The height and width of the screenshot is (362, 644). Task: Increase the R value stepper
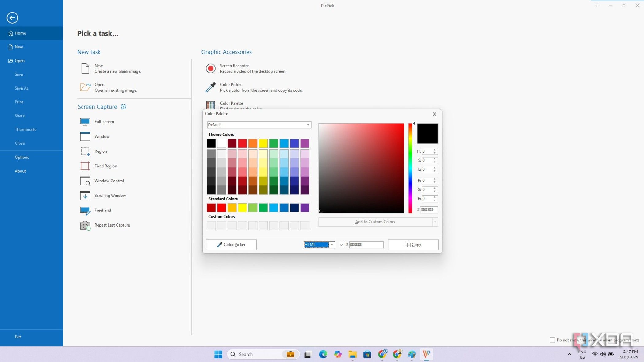435,179
